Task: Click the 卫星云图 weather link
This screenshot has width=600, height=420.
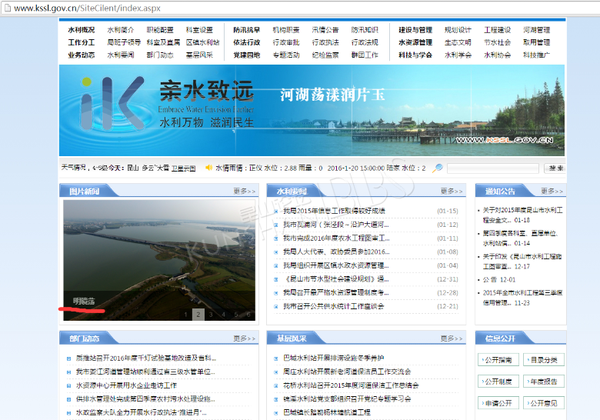Action: coord(183,168)
